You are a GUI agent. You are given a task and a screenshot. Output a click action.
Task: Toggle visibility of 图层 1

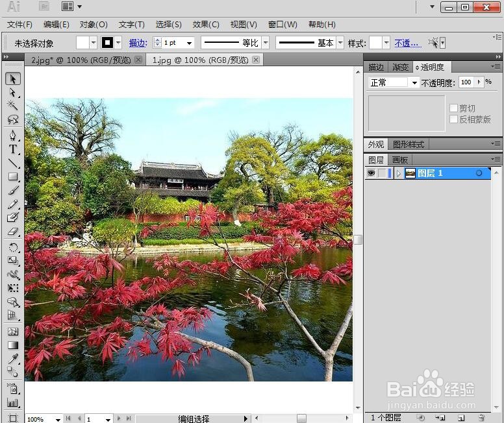click(x=371, y=173)
